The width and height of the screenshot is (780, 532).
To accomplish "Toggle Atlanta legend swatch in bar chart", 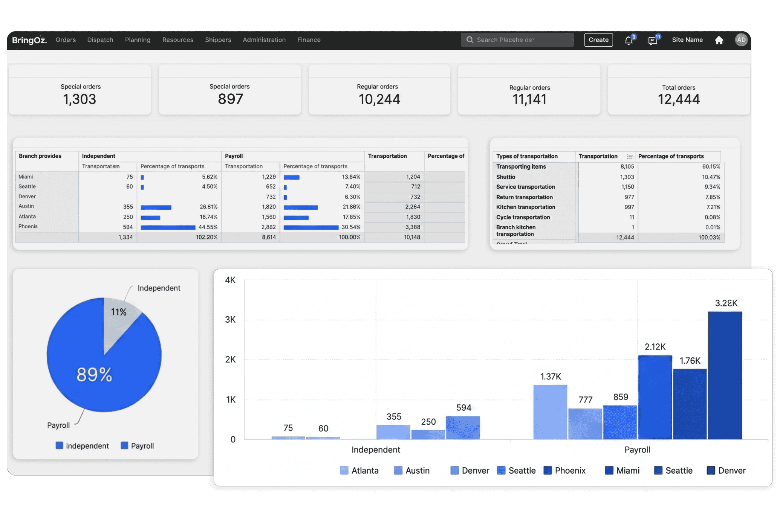I will coord(344,470).
